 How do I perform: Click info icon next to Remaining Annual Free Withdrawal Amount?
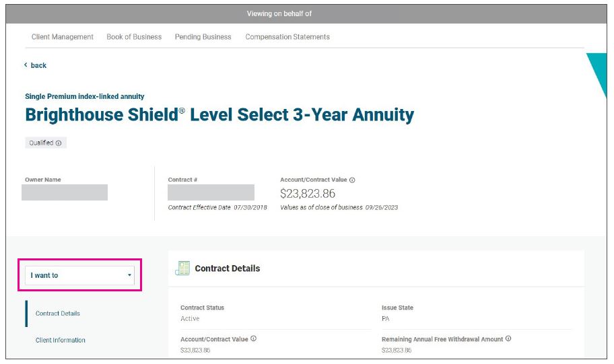pos(508,339)
